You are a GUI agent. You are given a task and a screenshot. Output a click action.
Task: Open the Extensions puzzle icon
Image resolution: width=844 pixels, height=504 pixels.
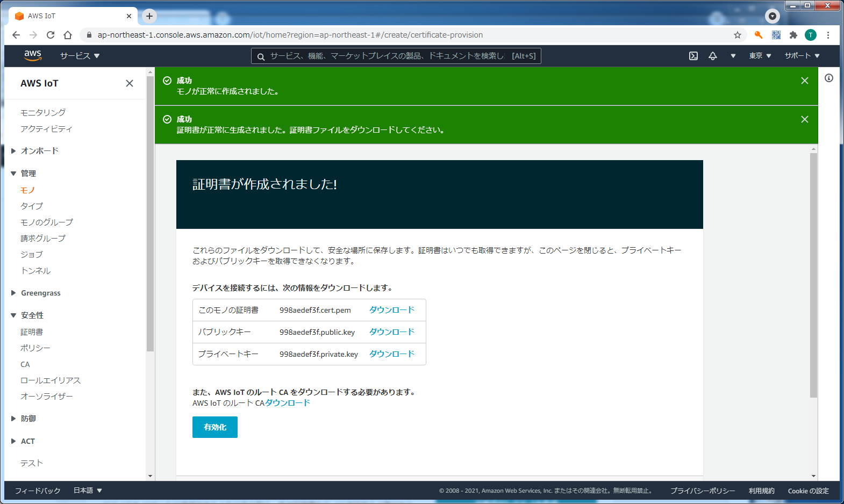click(x=793, y=35)
